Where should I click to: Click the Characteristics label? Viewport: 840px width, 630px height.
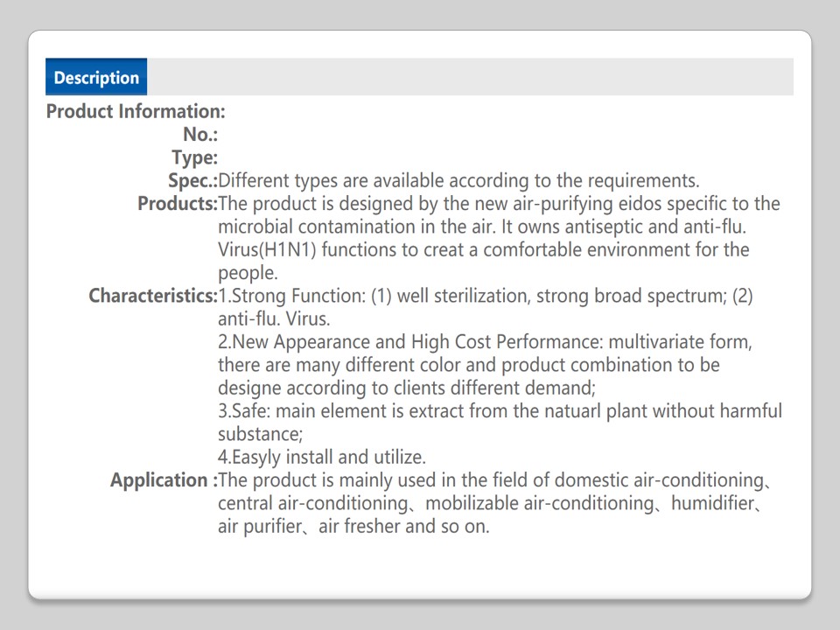click(x=152, y=296)
